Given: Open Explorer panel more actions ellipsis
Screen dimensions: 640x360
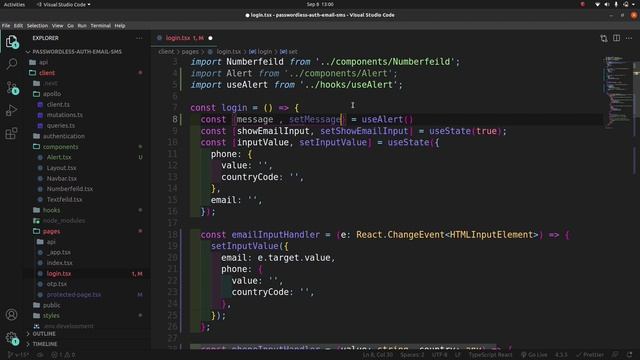Looking at the screenshot, I should [139, 38].
